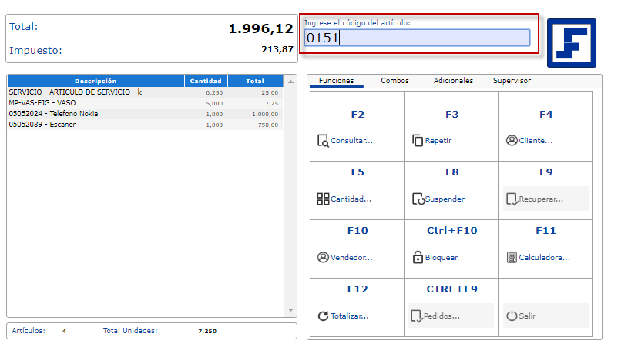Click the F12 function key label
Image resolution: width=621 pixels, height=364 pixels.
tap(357, 289)
